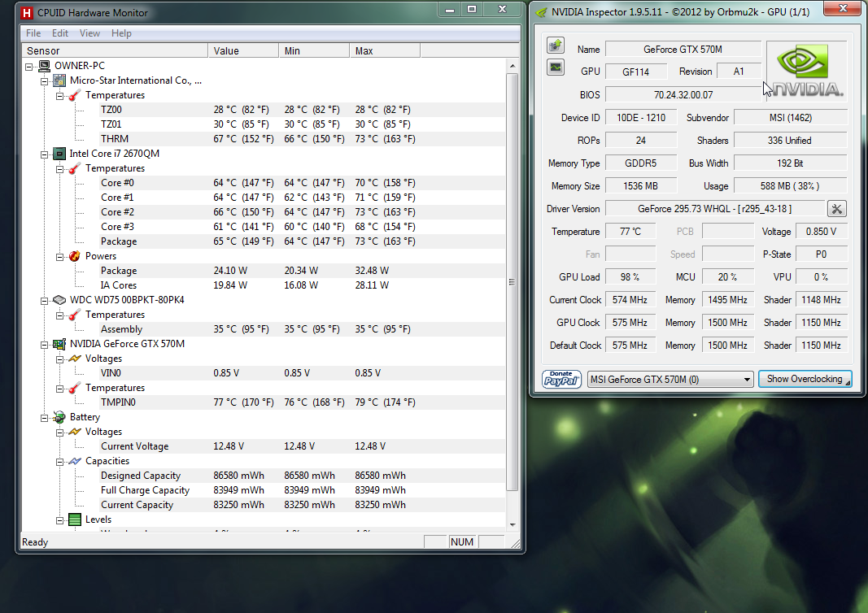The height and width of the screenshot is (613, 868).
Task: Open the Edit menu
Action: pos(59,33)
